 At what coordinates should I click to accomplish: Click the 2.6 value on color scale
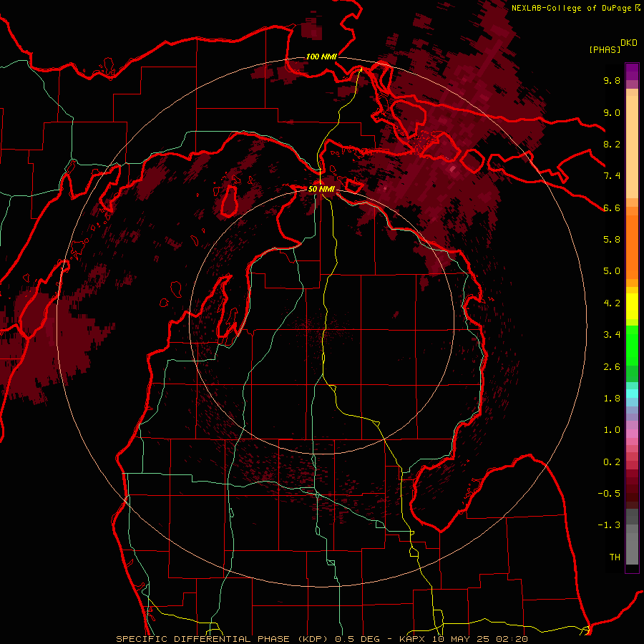pos(612,367)
